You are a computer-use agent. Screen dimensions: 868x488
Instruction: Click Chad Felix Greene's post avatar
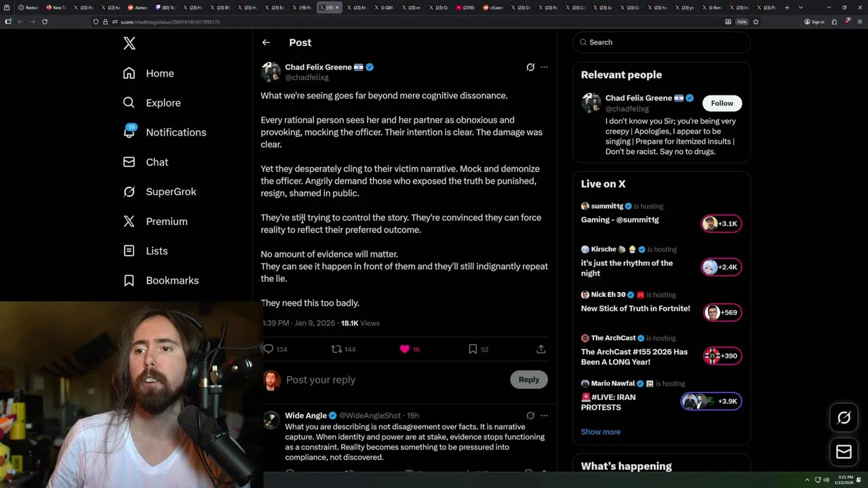coord(271,72)
